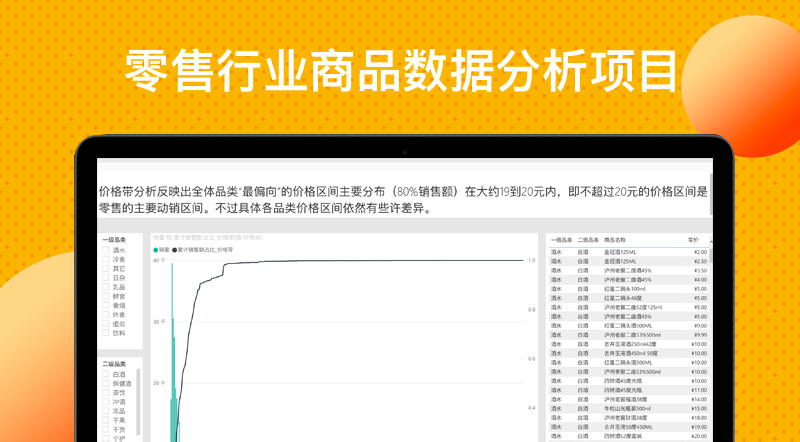The width and height of the screenshot is (800, 442).
Task: Click the 二级品类 table column header
Action: pyautogui.click(x=587, y=240)
